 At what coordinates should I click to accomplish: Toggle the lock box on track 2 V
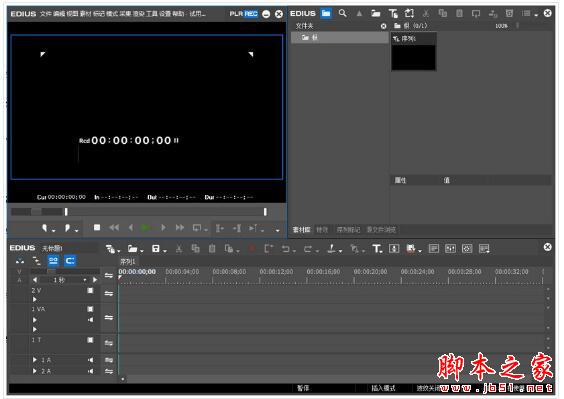click(x=90, y=291)
